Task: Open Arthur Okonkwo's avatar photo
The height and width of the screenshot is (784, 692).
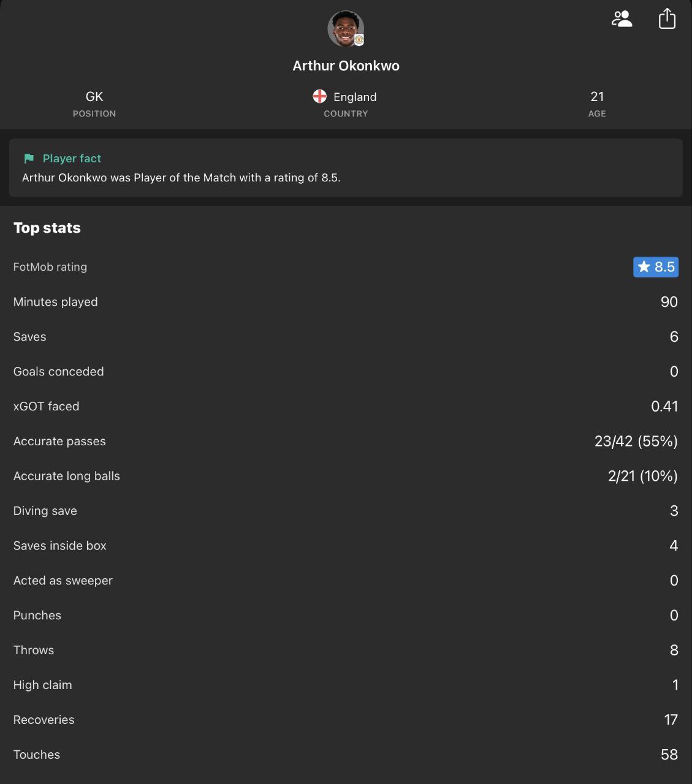Action: click(x=344, y=28)
